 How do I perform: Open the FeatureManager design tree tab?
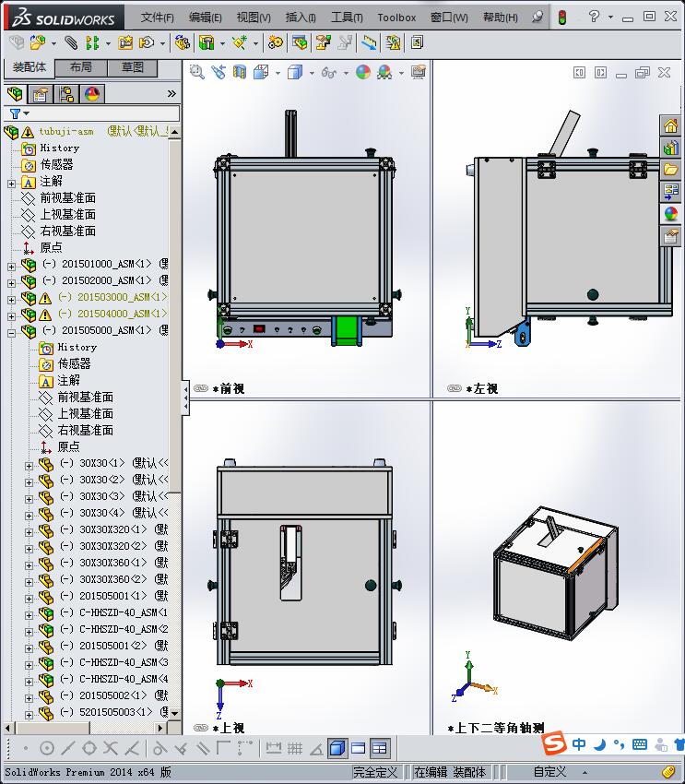tap(16, 94)
